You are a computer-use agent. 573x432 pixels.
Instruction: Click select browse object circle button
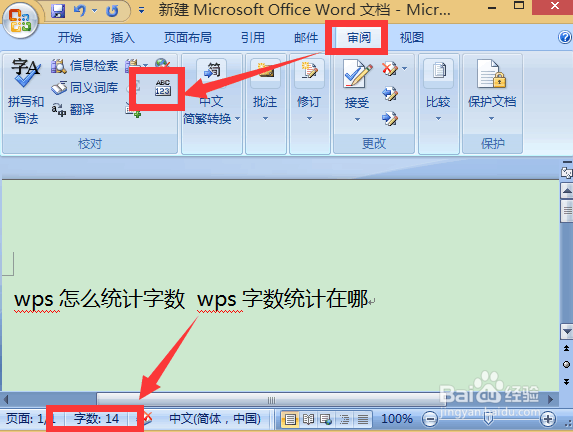[566, 364]
